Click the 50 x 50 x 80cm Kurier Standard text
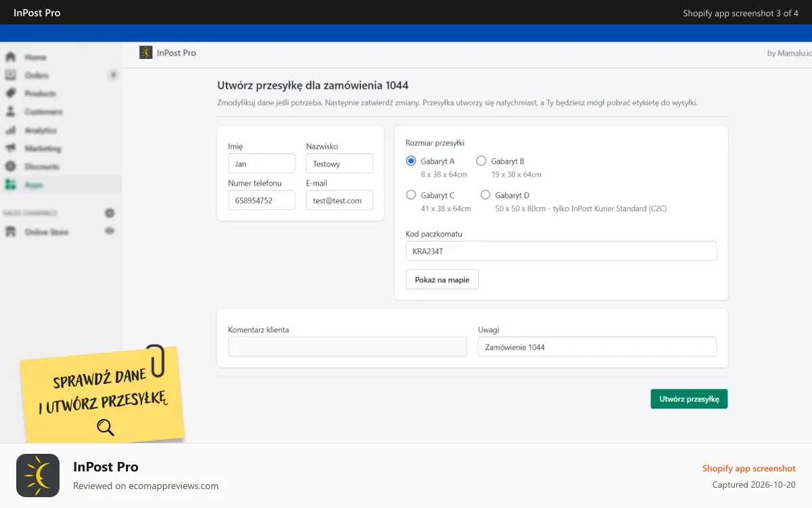This screenshot has width=812, height=508. [581, 209]
